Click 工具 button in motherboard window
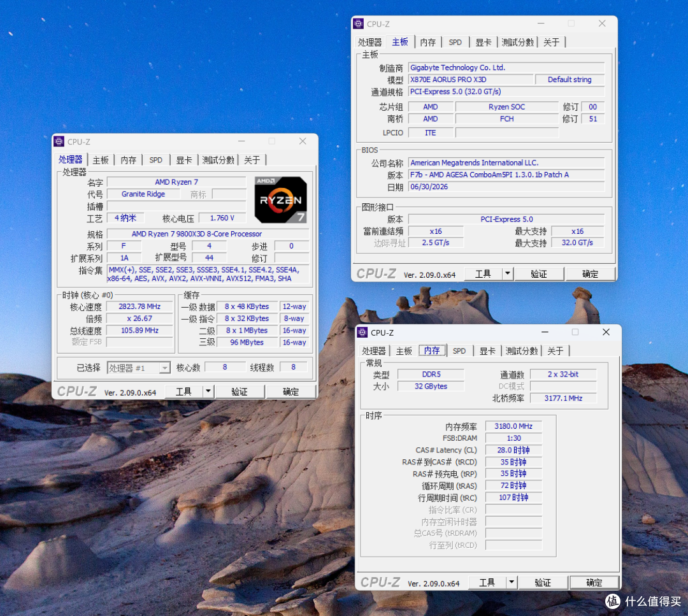 tap(483, 274)
